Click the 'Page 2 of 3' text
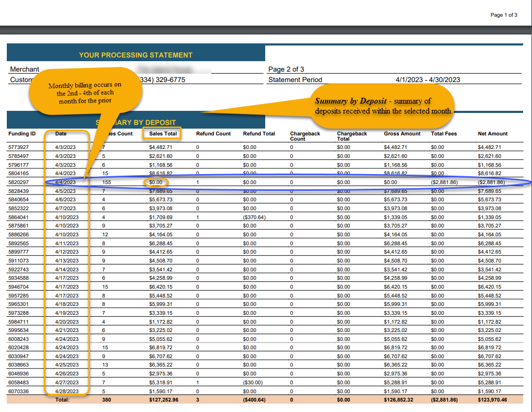532x412 pixels. click(286, 69)
